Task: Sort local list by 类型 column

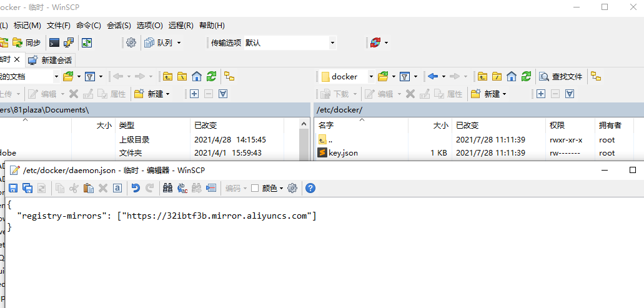Action: [x=153, y=125]
